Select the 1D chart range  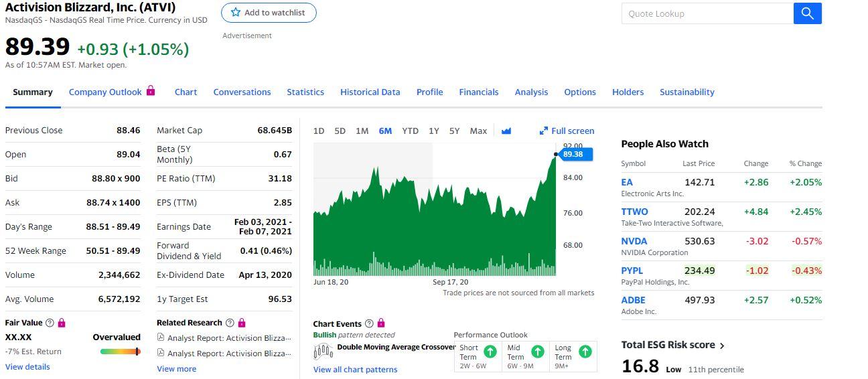(x=319, y=131)
